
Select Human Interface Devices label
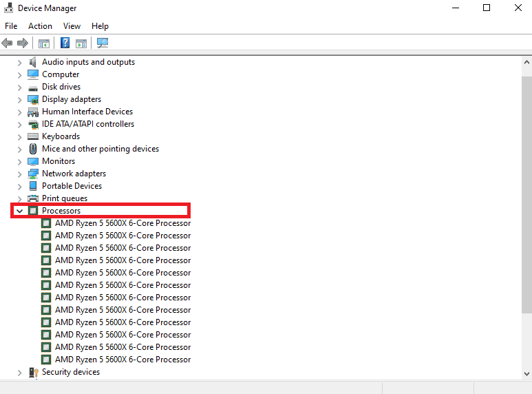(x=87, y=112)
